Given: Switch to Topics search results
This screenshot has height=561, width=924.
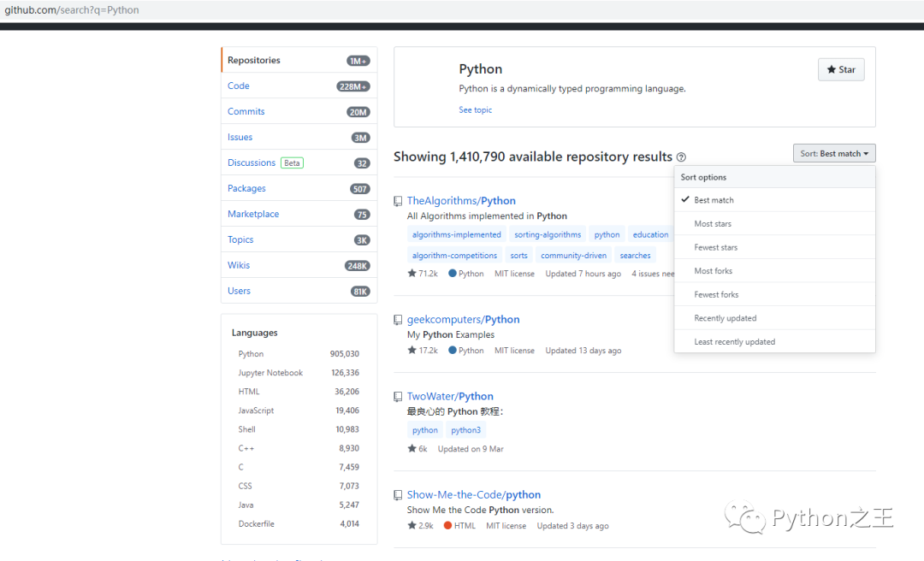Looking at the screenshot, I should point(299,239).
